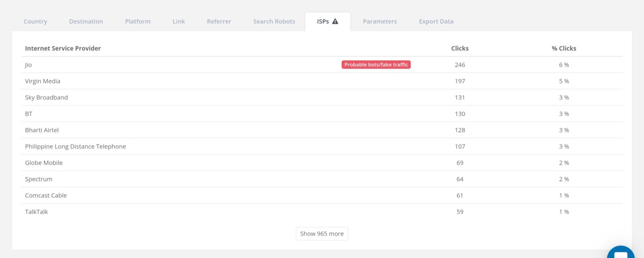The width and height of the screenshot is (644, 258).
Task: Select the Sky Broadband row name
Action: point(46,97)
